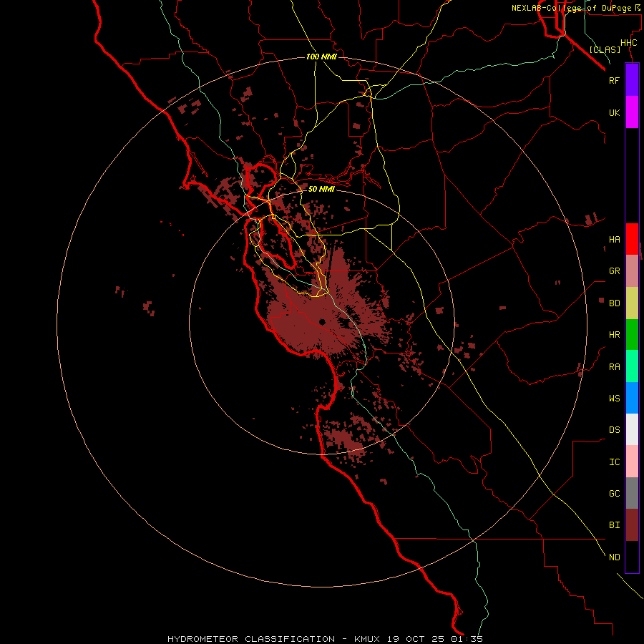Viewport: 644px width, 644px height.
Task: Click the IC legend label
Action: (614, 462)
